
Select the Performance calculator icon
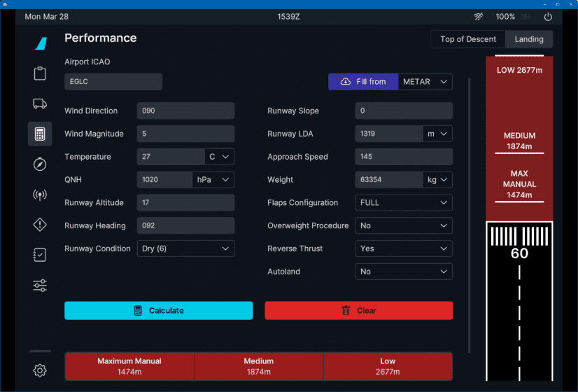click(40, 134)
